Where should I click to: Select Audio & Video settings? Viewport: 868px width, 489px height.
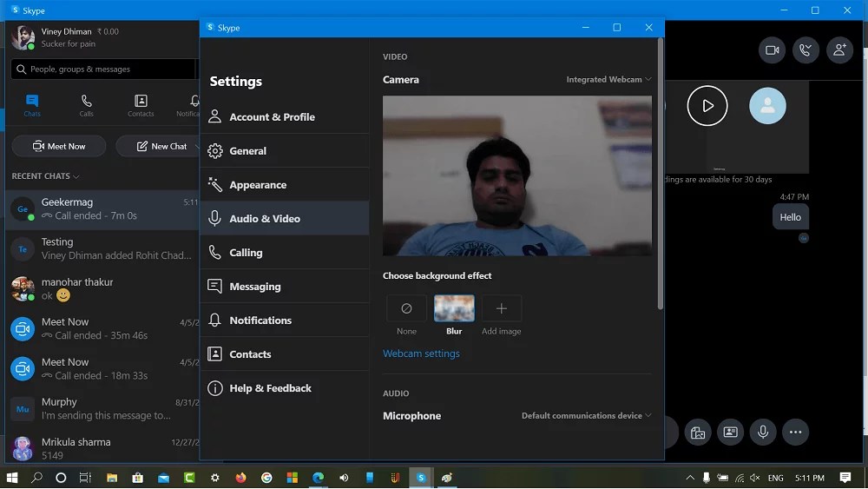pyautogui.click(x=285, y=218)
